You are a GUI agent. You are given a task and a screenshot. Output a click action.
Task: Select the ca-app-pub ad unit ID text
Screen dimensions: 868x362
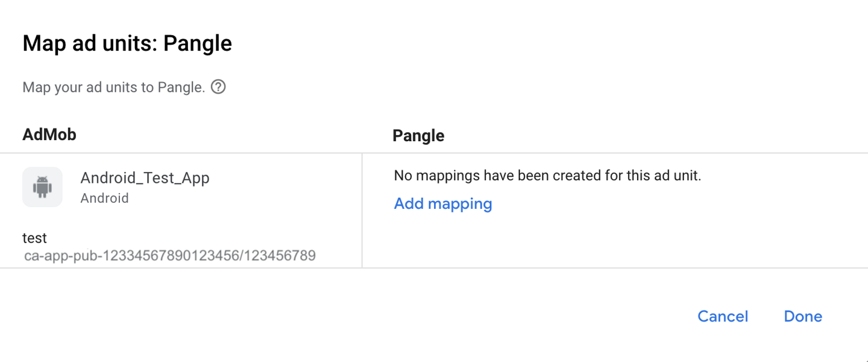tap(169, 255)
